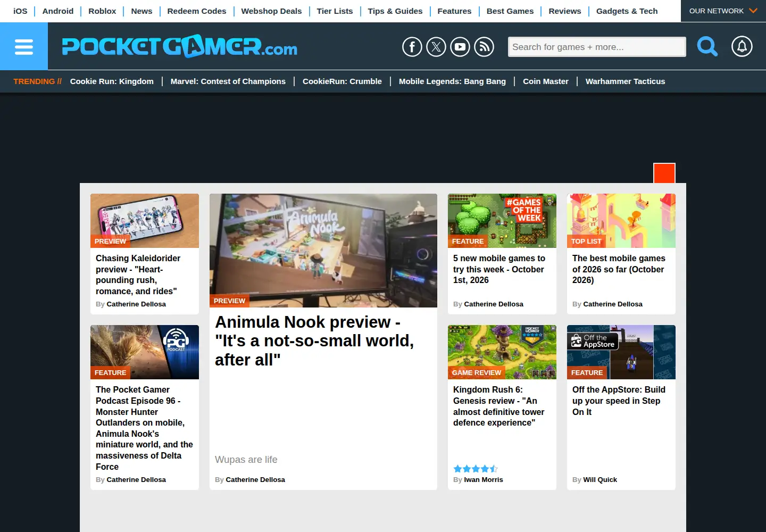Open Catherine Dellosa under Animula Nook
This screenshot has width=766, height=532.
[x=255, y=479]
